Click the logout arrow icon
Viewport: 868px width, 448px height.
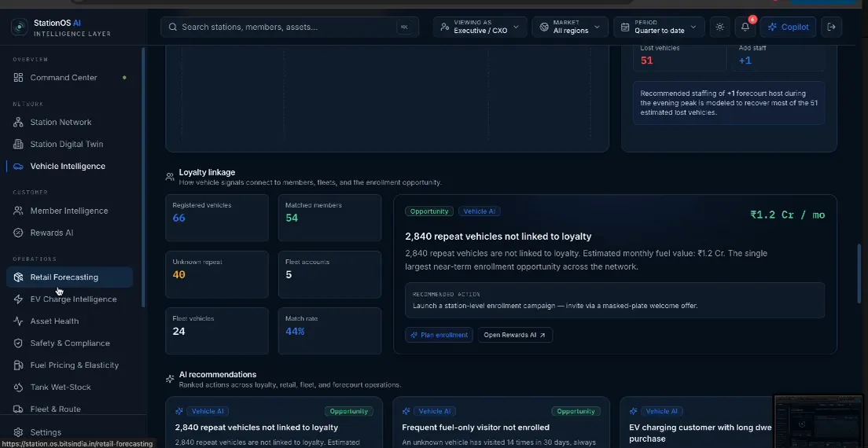[831, 27]
